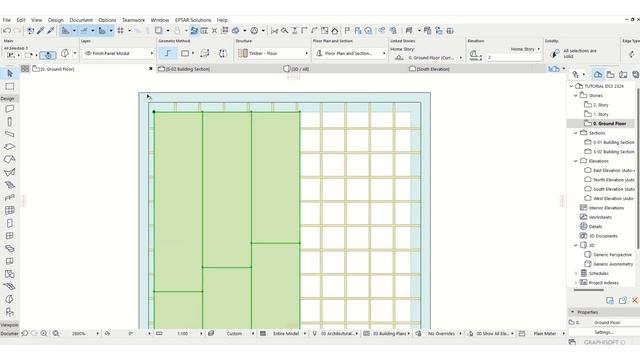Select the Slab tool in toolbox

(x=10, y=147)
